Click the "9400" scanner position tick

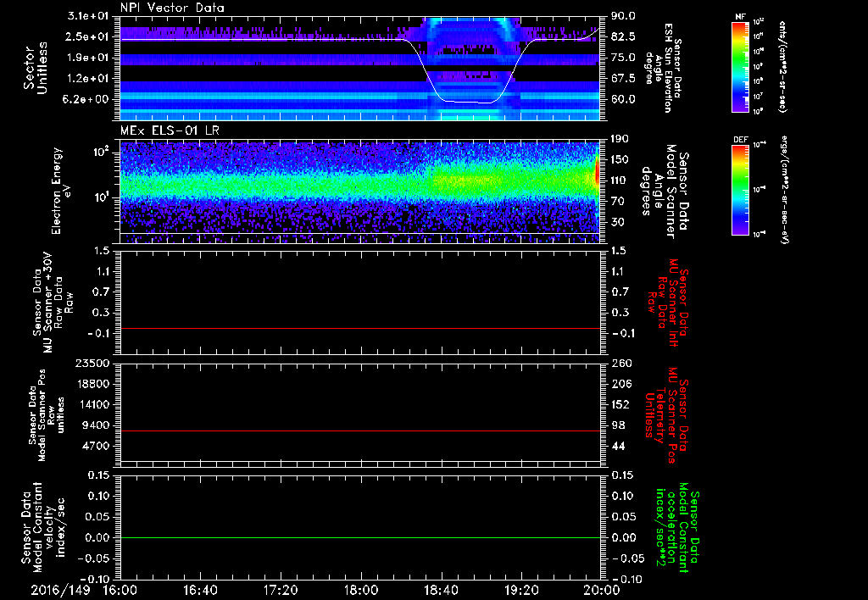(97, 425)
